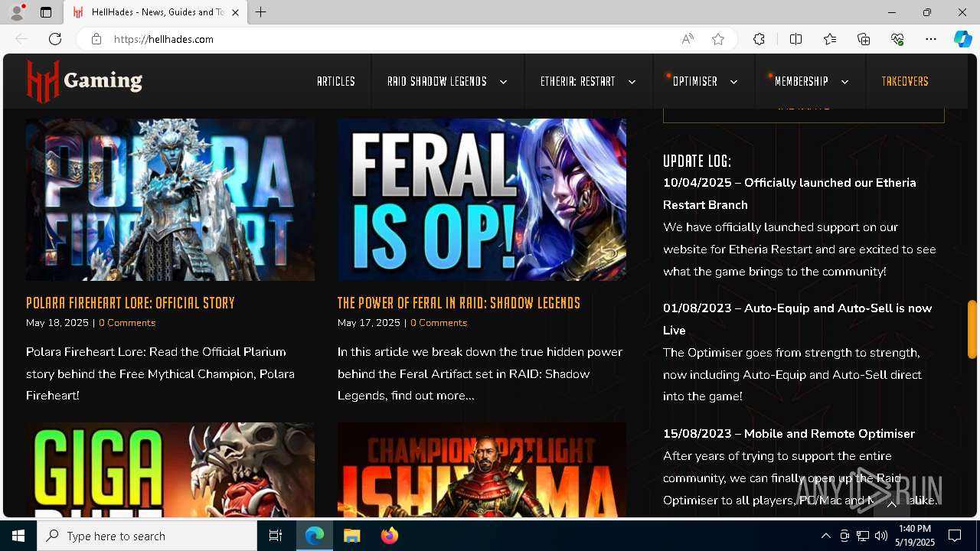Open the Articles menu item
Viewport: 980px width, 551px height.
click(x=336, y=81)
